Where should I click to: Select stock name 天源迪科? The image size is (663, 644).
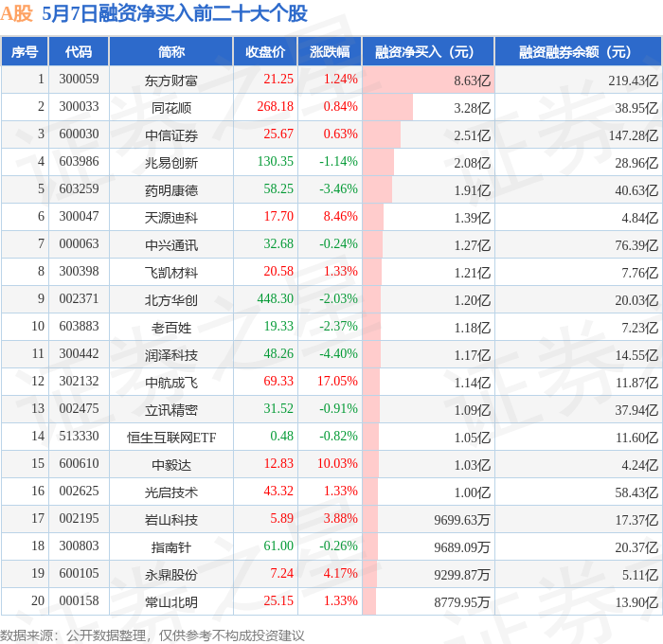point(171,217)
